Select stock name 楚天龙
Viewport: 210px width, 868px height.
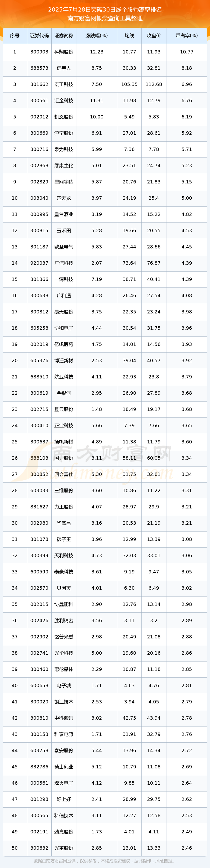64,198
